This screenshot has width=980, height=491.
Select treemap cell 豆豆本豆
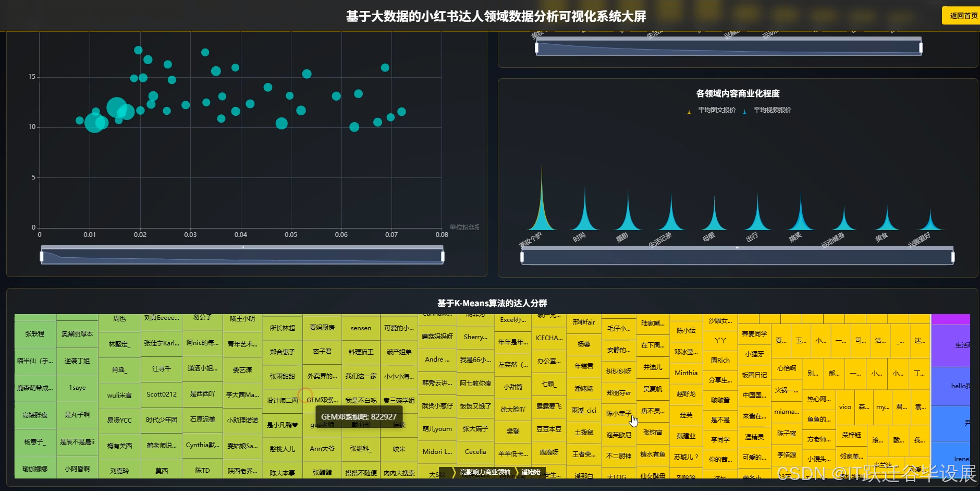coord(549,429)
